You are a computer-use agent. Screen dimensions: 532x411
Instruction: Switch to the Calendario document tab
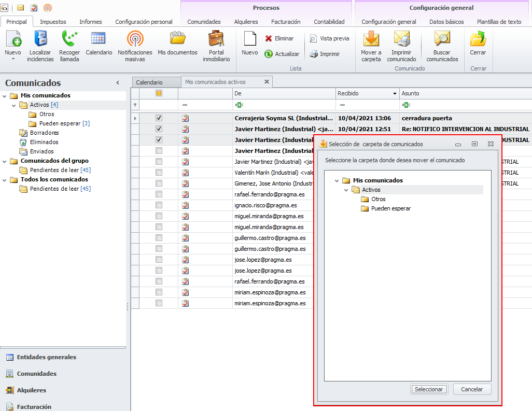tap(149, 82)
